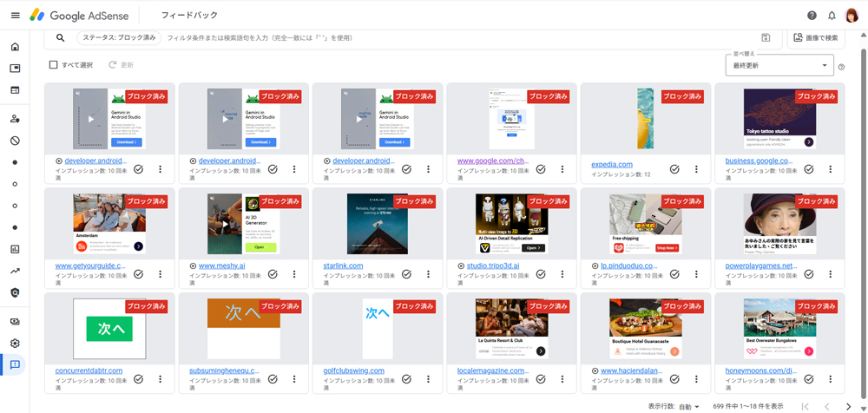Open golfclubswing.com link
Image resolution: width=868 pixels, height=413 pixels.
tap(354, 371)
